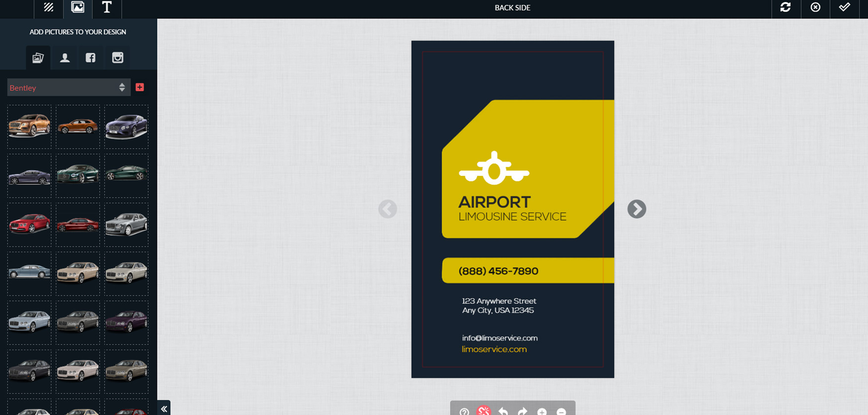Undo the last action
The image size is (868, 415).
click(503, 412)
